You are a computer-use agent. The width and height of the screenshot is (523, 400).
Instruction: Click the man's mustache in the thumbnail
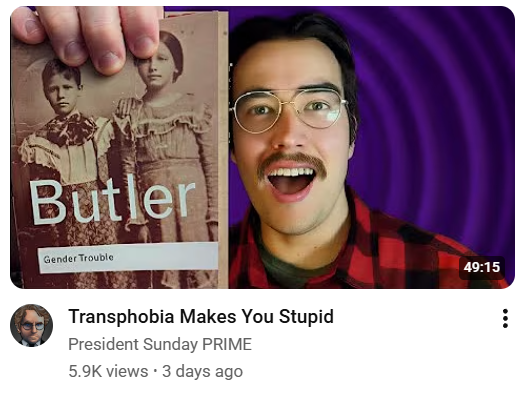click(x=293, y=164)
